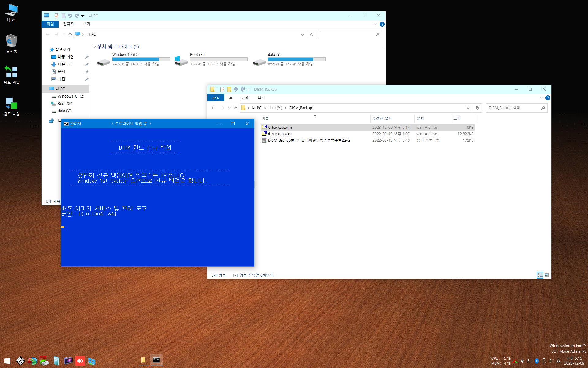Open quick access toolbar dropdown in DISM_Backup
The width and height of the screenshot is (588, 368).
[248, 90]
